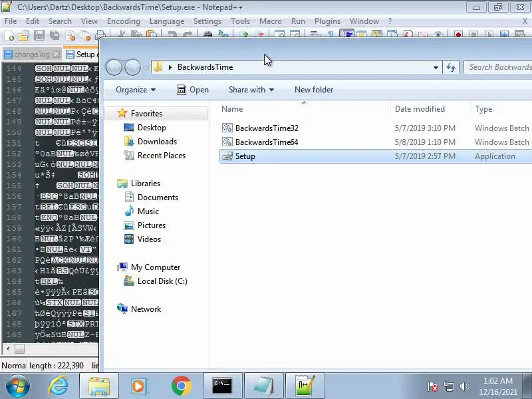
Task: Open Videos library
Action: pyautogui.click(x=149, y=239)
